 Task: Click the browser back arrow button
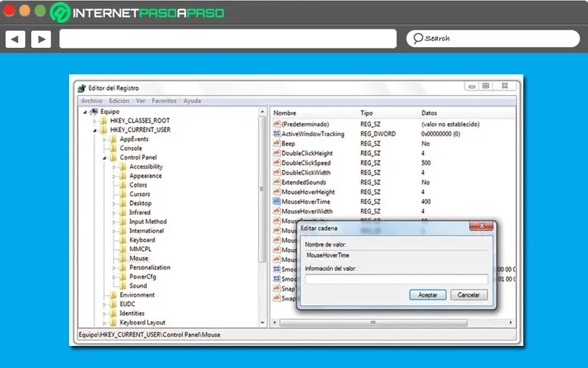tap(15, 39)
